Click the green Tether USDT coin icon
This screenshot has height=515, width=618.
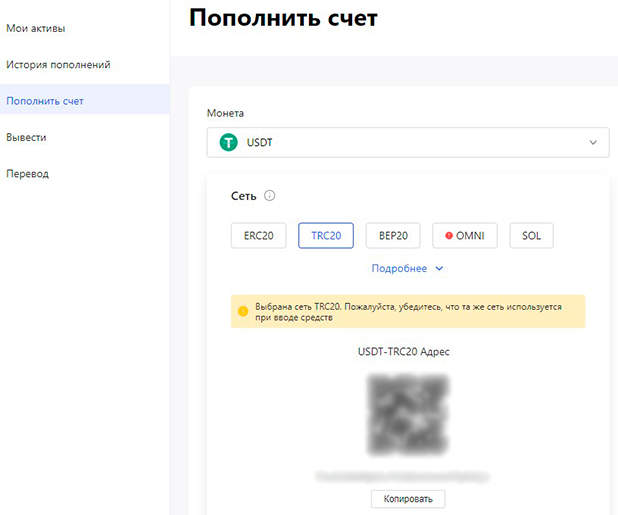click(229, 142)
